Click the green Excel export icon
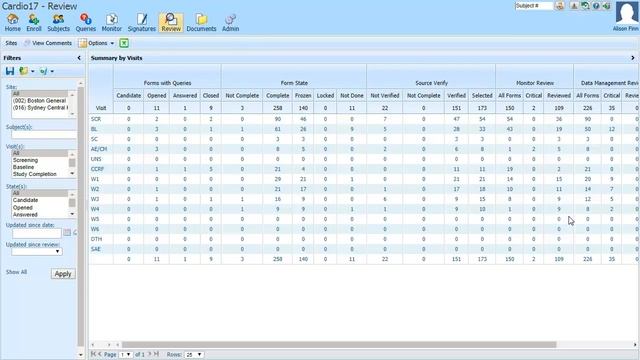 (x=124, y=43)
